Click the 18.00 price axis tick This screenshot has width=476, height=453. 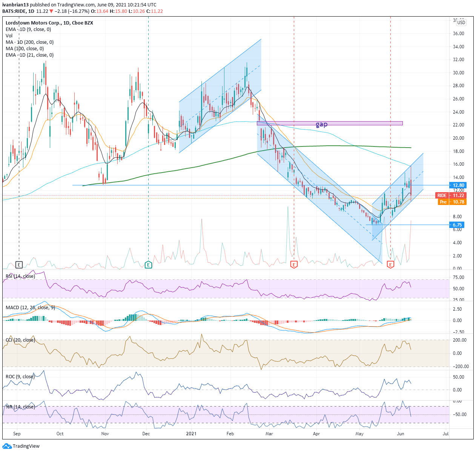pyautogui.click(x=458, y=151)
